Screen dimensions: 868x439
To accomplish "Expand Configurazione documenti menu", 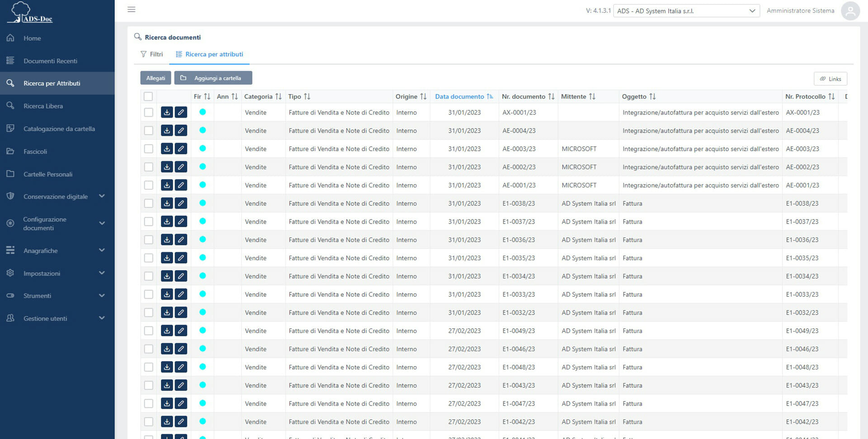I will tap(57, 224).
